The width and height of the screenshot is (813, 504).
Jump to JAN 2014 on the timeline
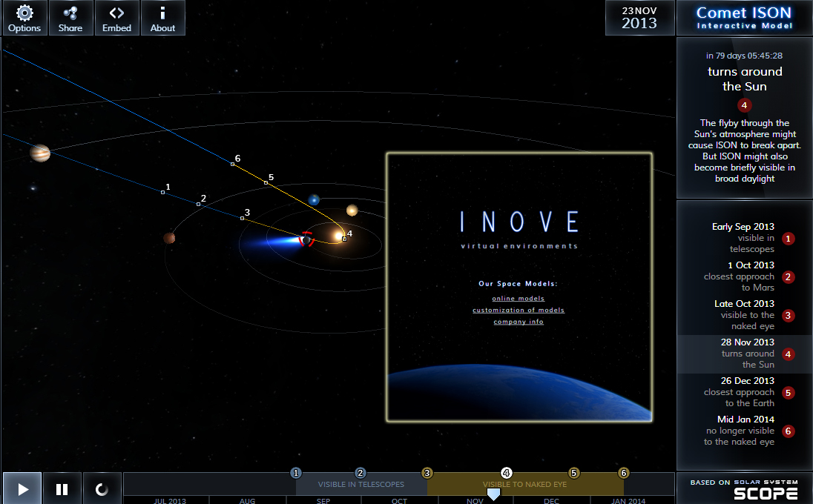pos(628,501)
